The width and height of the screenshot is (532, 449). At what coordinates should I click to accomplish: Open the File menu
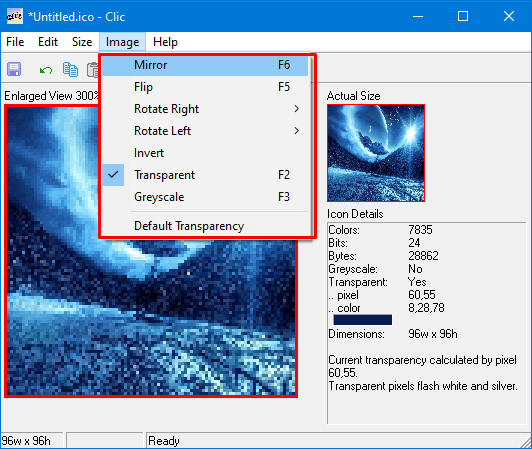pyautogui.click(x=15, y=42)
